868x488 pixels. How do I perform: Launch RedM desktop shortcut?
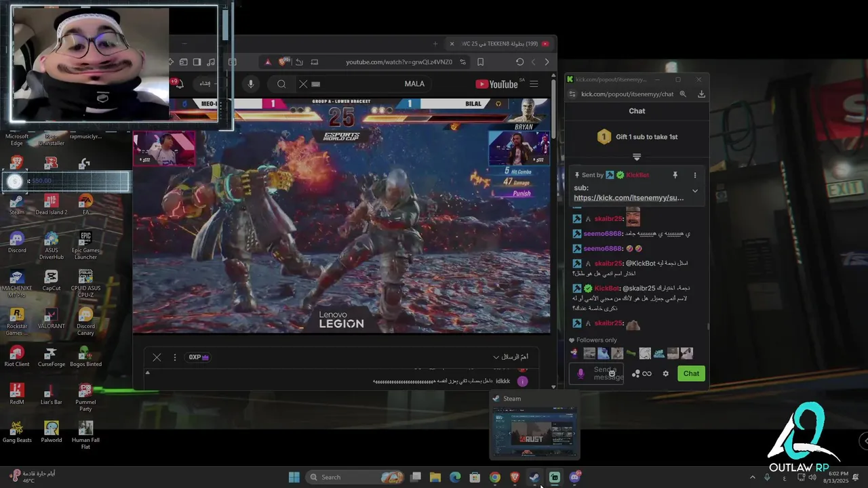click(x=17, y=393)
